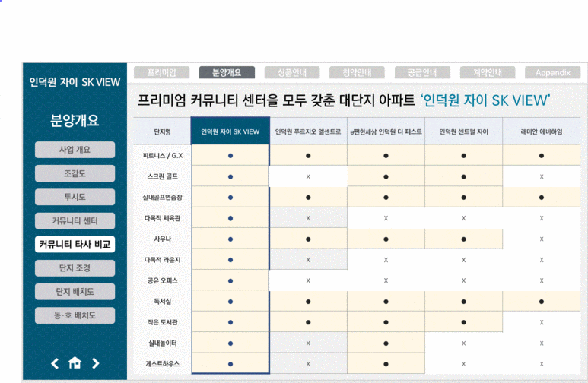
Task: Click the 실내놀이터 row label
Action: coord(162,343)
